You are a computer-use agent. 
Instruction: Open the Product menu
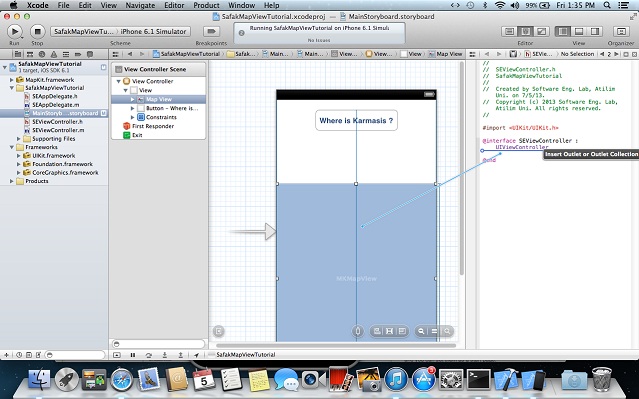point(206,5)
